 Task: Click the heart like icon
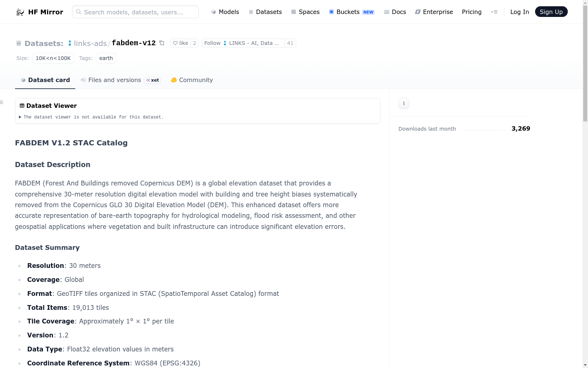[x=175, y=43]
